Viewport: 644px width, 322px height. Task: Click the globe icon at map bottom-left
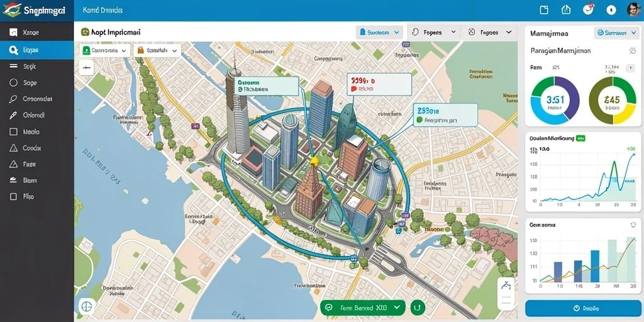86,306
